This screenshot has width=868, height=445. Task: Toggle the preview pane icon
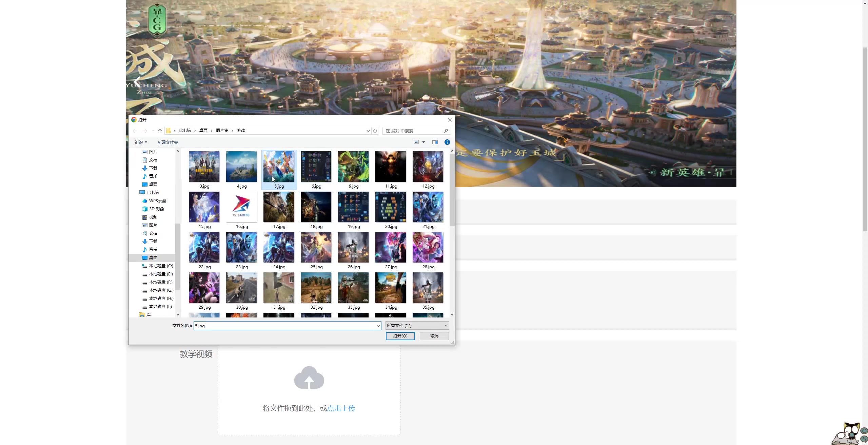tap(435, 142)
